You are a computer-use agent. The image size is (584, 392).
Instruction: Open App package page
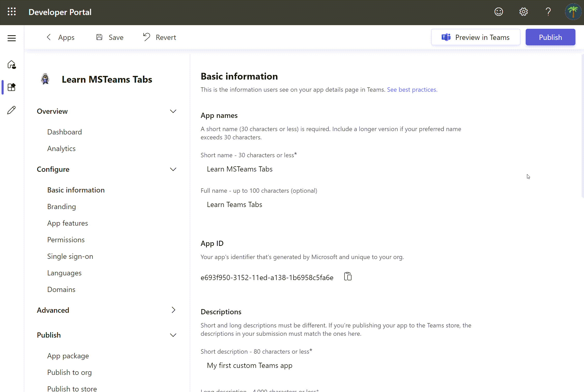pyautogui.click(x=68, y=356)
